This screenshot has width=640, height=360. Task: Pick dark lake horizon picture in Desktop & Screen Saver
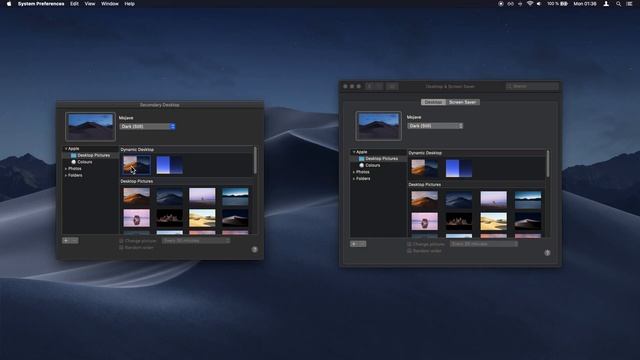click(528, 200)
